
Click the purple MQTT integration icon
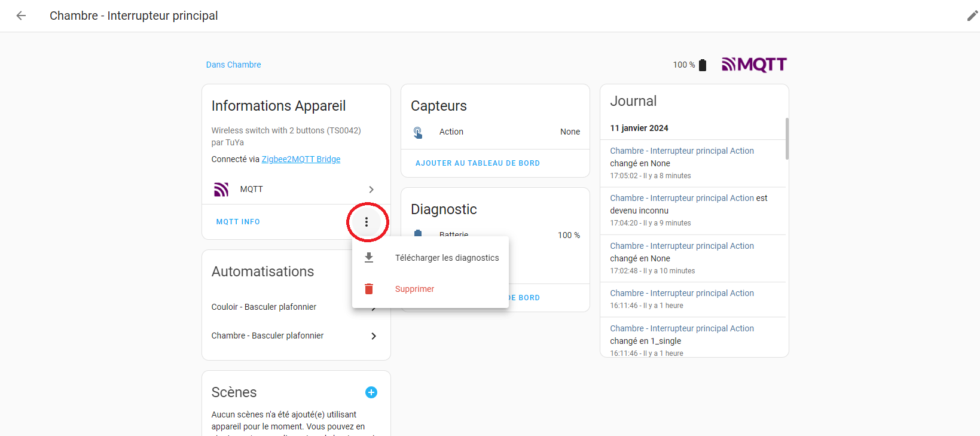(221, 190)
